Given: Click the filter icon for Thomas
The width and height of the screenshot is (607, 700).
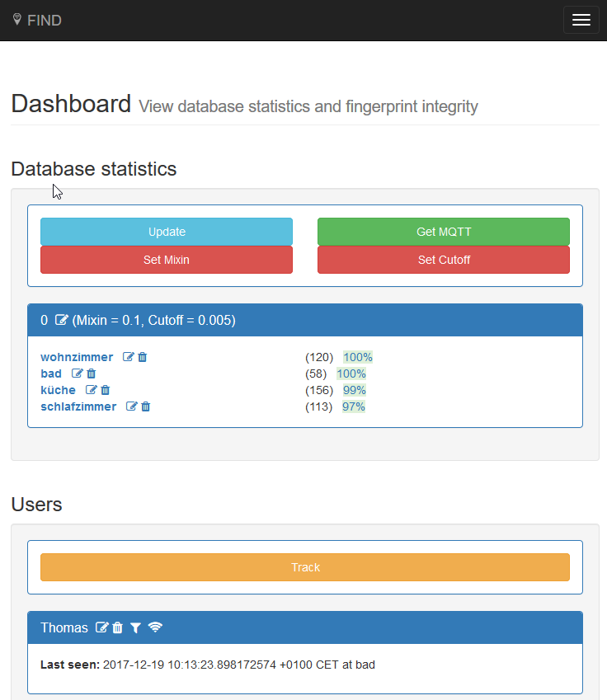Looking at the screenshot, I should [135, 628].
